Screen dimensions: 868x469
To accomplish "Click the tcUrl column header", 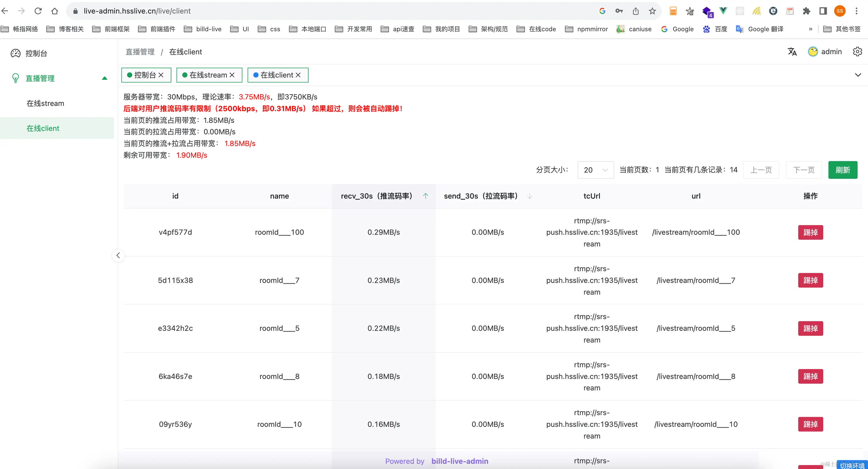I will coord(592,196).
